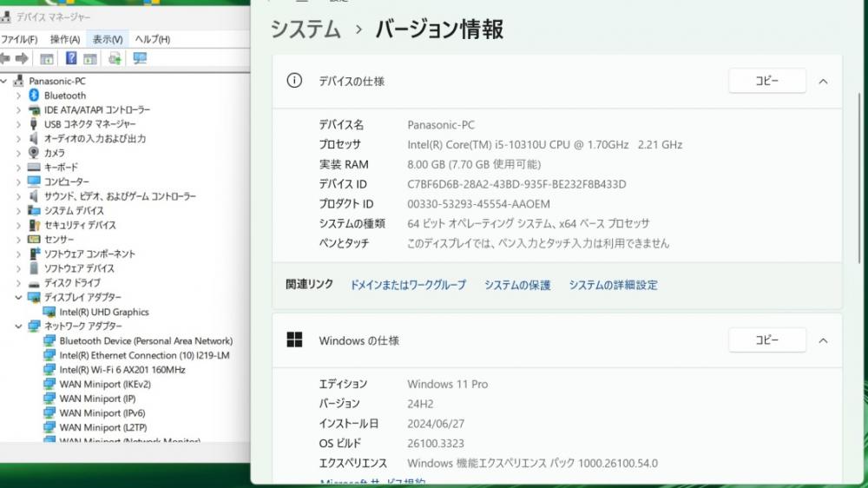
Task: Click the processor value i5-10310U text
Action: click(545, 144)
